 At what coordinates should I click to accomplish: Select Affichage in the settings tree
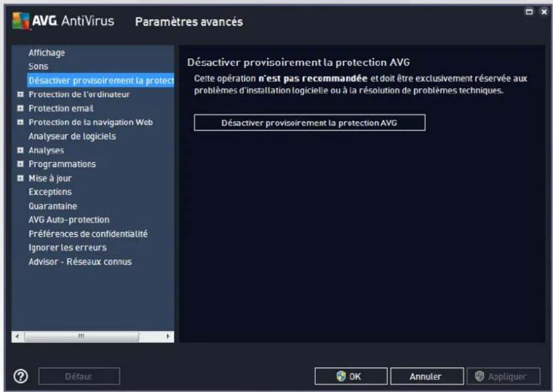[46, 52]
